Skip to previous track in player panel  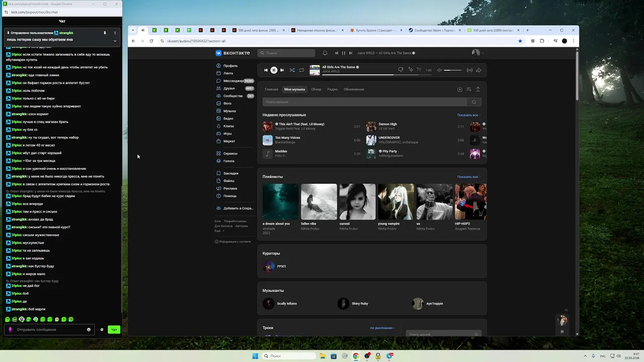point(266,70)
